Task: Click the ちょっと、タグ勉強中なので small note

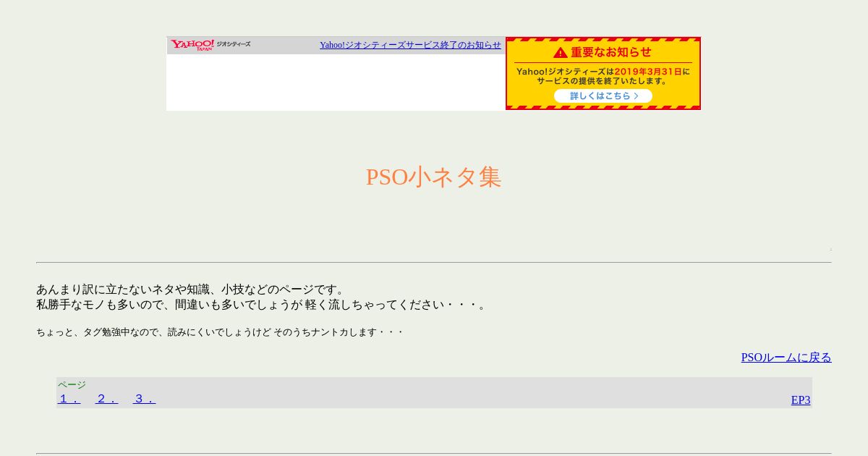Action: pos(220,332)
